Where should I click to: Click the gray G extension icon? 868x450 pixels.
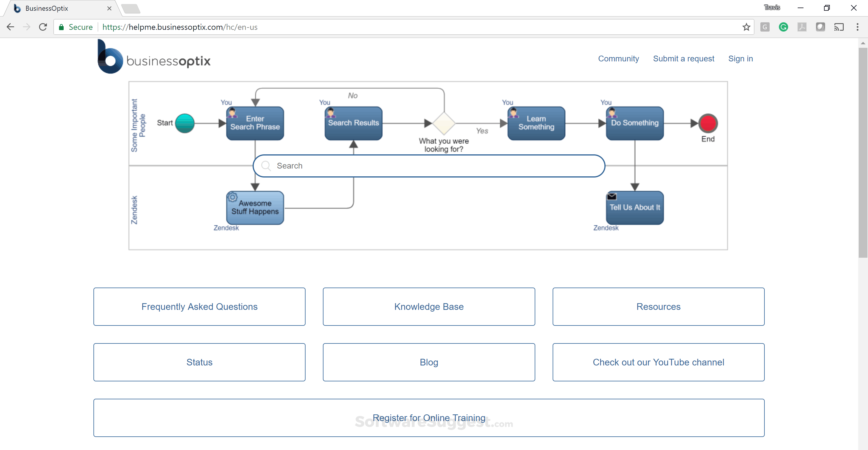pyautogui.click(x=764, y=27)
